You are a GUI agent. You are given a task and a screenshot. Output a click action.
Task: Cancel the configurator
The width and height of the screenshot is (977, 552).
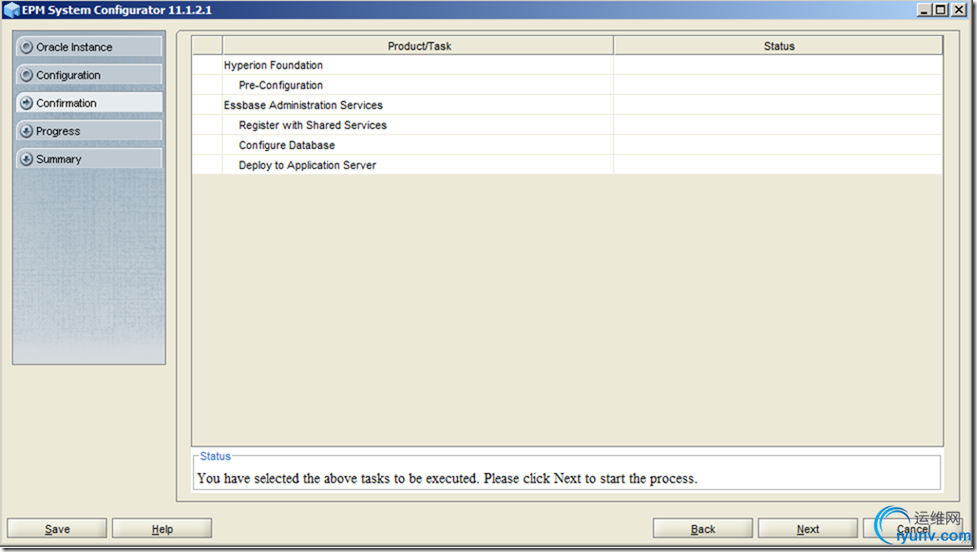[x=913, y=528]
